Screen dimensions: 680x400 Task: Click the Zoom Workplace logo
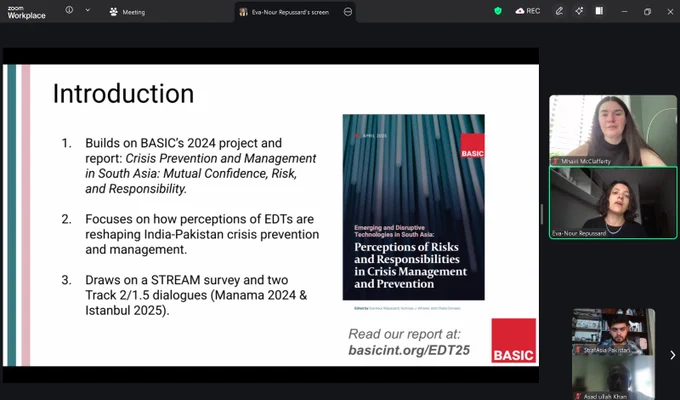[x=26, y=12]
